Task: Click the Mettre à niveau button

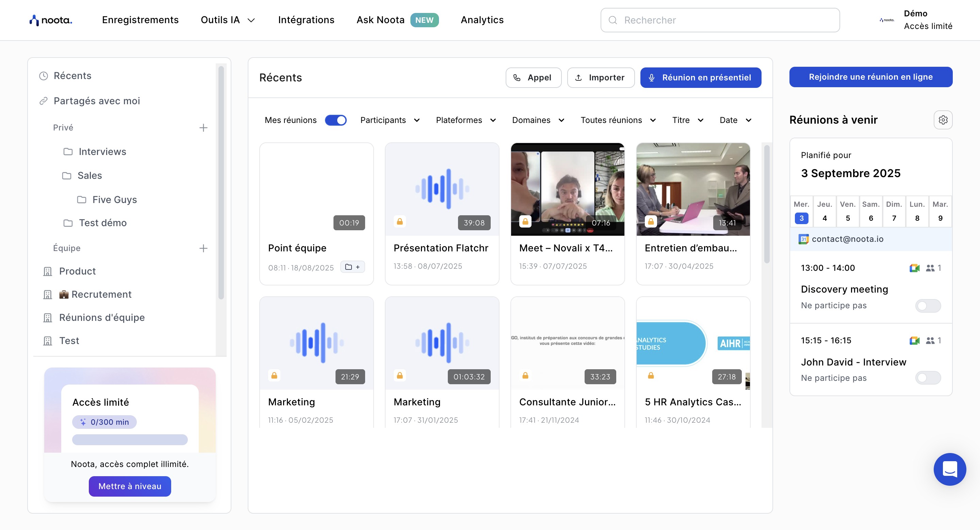Action: [130, 486]
